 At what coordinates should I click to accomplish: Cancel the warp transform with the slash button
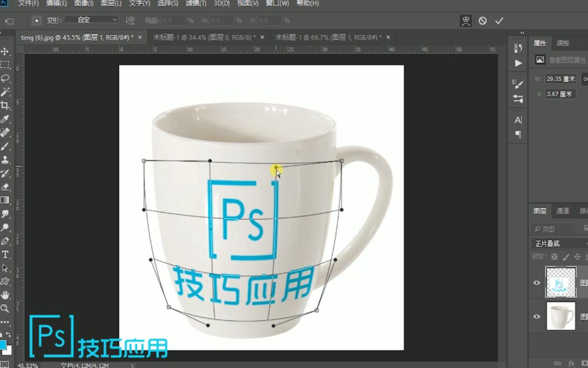click(484, 20)
